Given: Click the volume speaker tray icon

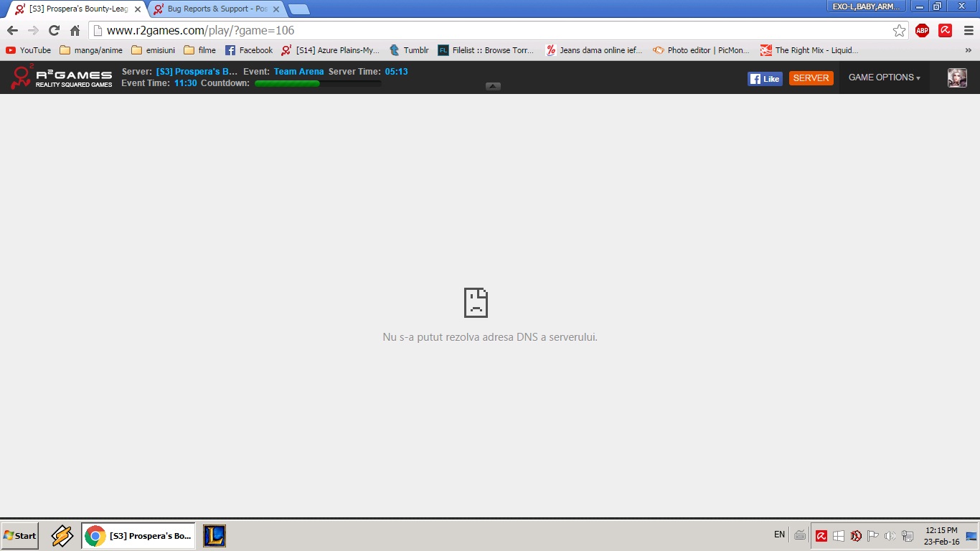Looking at the screenshot, I should [x=890, y=536].
